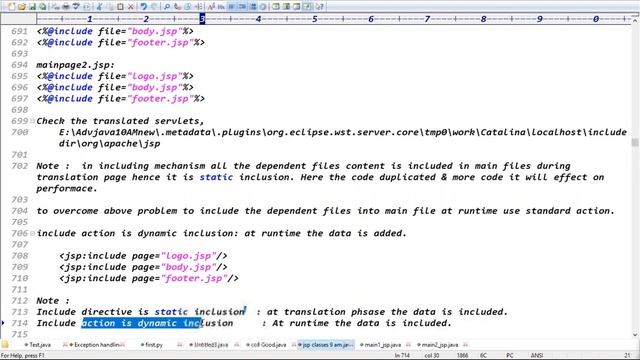Switch to the main2_jsp.java tab
The height and width of the screenshot is (360, 640).
(x=438, y=345)
